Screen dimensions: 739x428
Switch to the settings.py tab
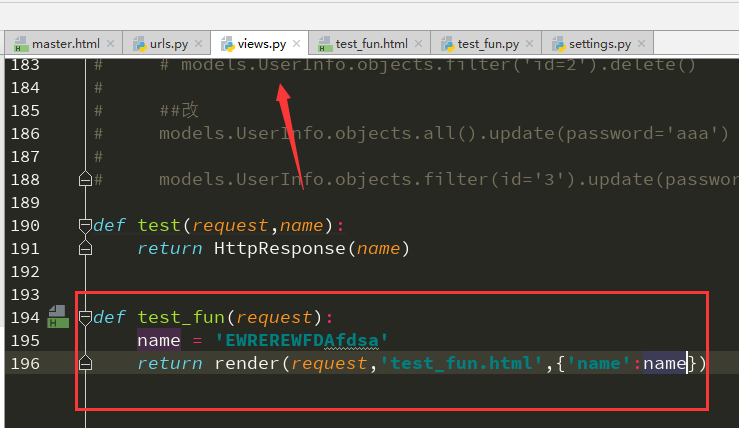598,44
